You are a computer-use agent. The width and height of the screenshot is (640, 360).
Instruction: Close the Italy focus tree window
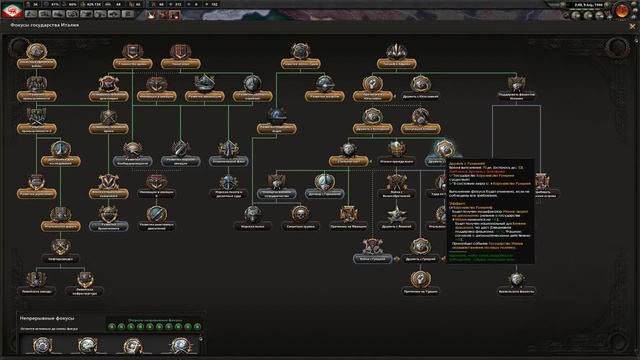tap(632, 26)
